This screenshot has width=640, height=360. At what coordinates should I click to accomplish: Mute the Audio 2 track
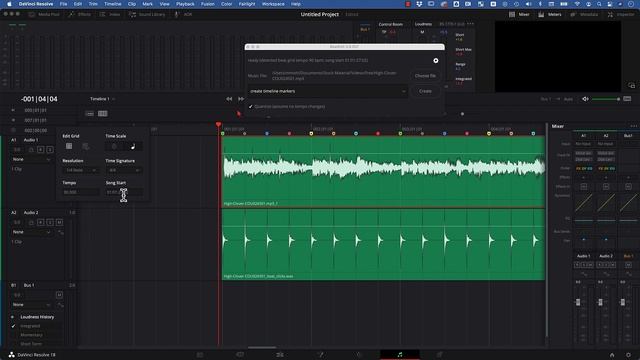[59, 222]
